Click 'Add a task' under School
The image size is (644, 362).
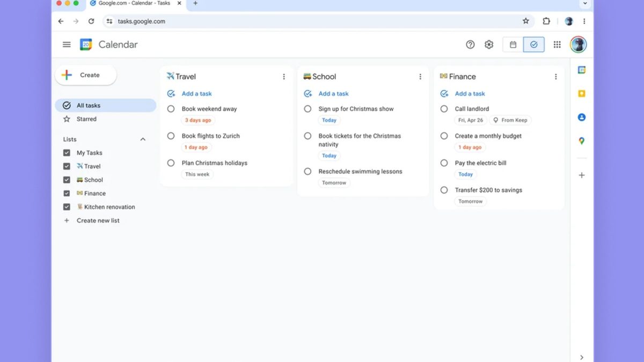[x=333, y=93]
